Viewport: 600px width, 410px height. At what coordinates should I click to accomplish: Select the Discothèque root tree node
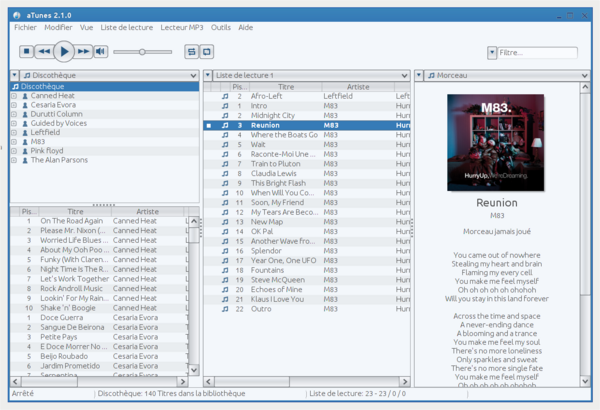104,87
